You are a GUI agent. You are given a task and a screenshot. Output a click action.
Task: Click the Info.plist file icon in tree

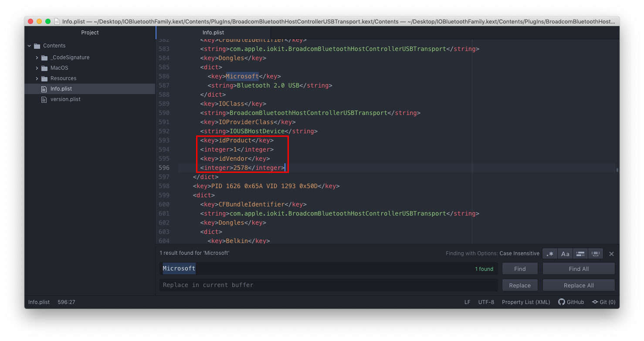[44, 89]
